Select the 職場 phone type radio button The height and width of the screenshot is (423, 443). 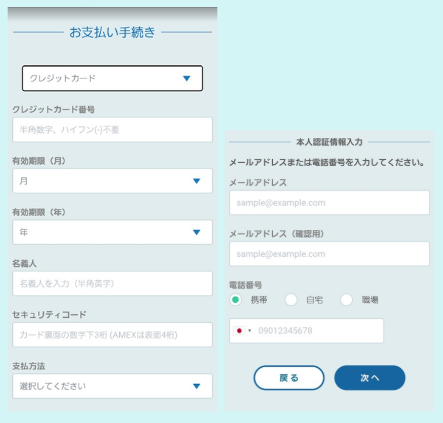[x=346, y=300]
